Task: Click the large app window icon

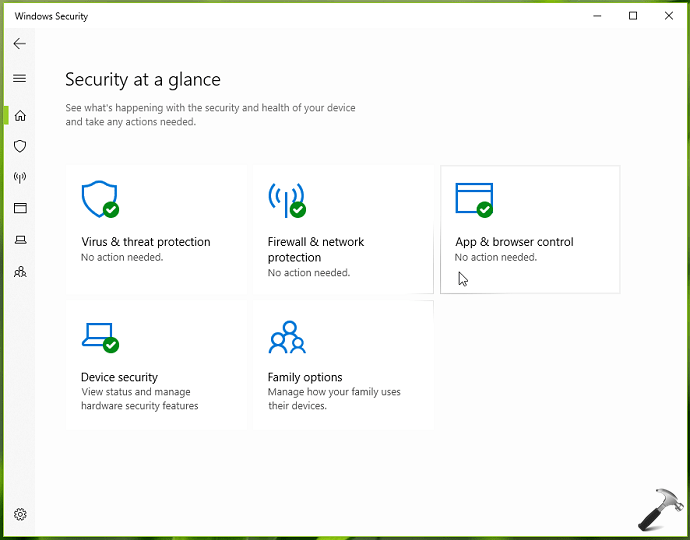Action: (474, 200)
